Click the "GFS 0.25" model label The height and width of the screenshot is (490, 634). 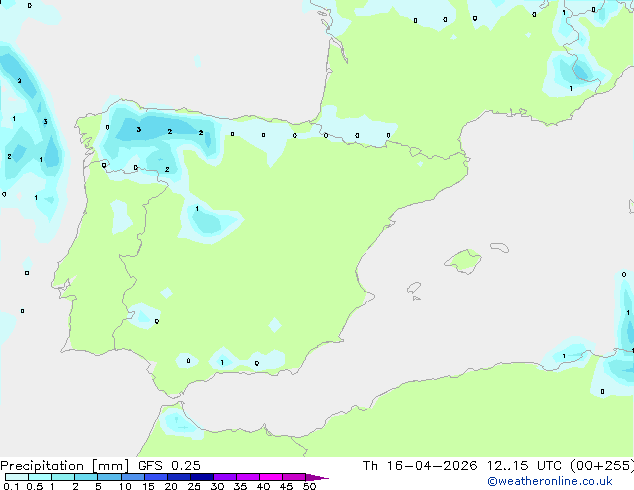click(169, 466)
